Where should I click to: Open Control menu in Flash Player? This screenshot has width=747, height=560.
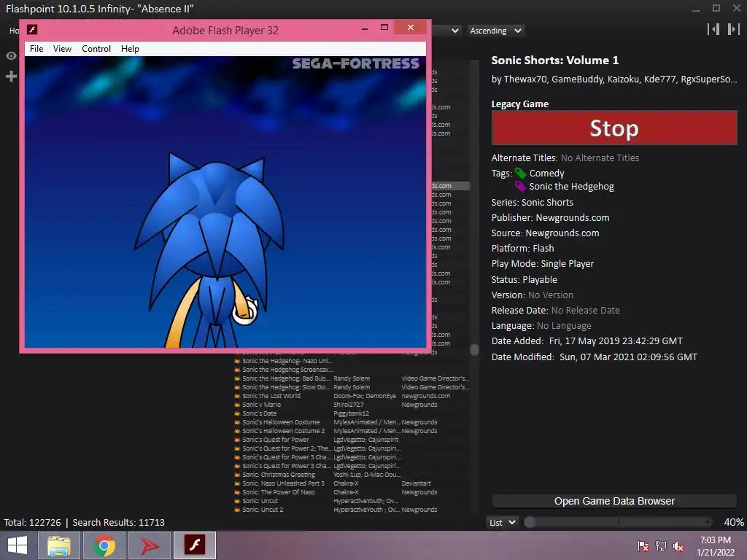tap(96, 49)
